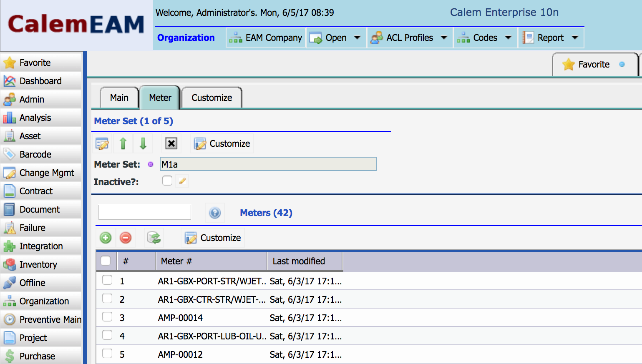Expand the Report dropdown arrow
The height and width of the screenshot is (364, 642).
575,38
